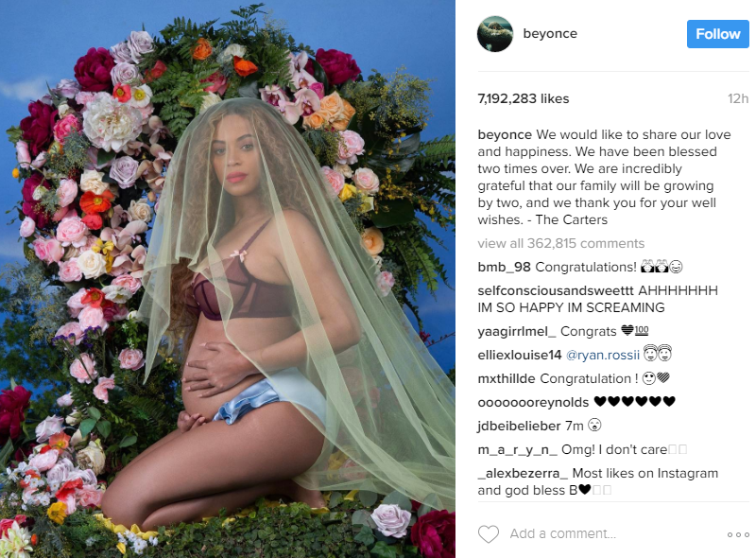Screen dimensions: 756x558
Task: Click beyonce username in the caption
Action: pyautogui.click(x=505, y=134)
